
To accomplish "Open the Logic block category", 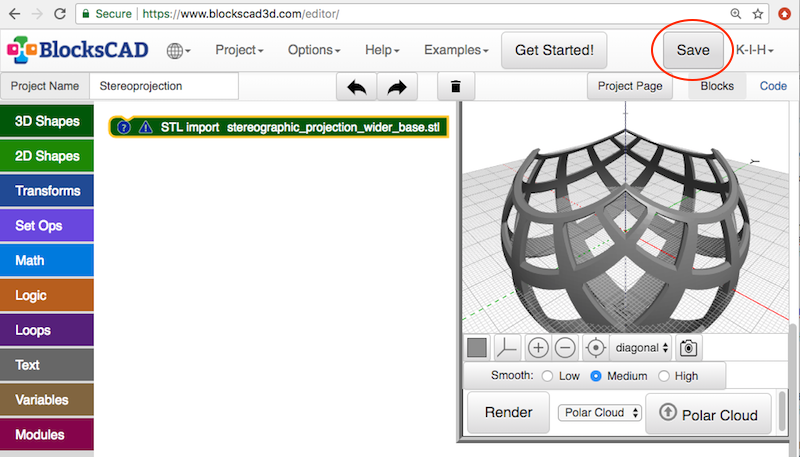I will pyautogui.click(x=47, y=295).
